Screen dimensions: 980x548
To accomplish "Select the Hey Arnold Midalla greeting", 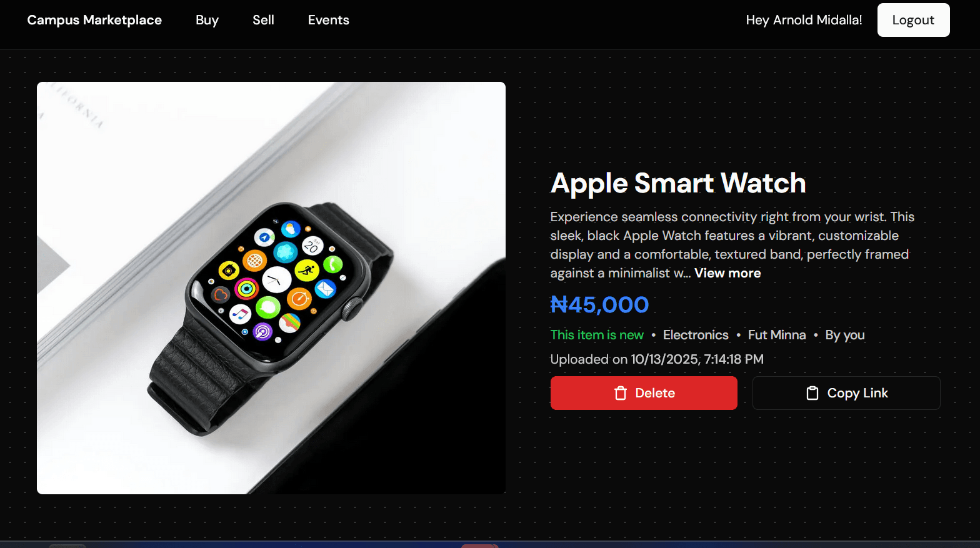I will [x=804, y=20].
